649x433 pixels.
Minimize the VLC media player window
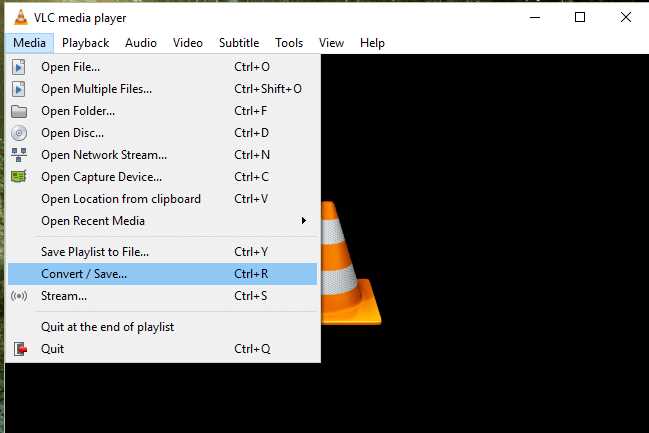pos(535,17)
